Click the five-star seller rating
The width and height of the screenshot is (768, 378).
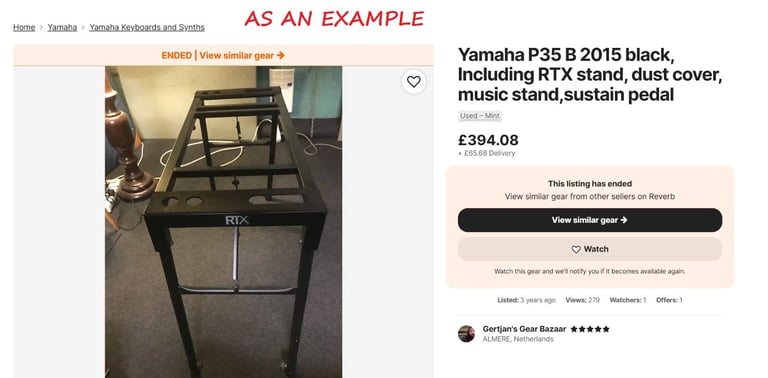tap(590, 329)
